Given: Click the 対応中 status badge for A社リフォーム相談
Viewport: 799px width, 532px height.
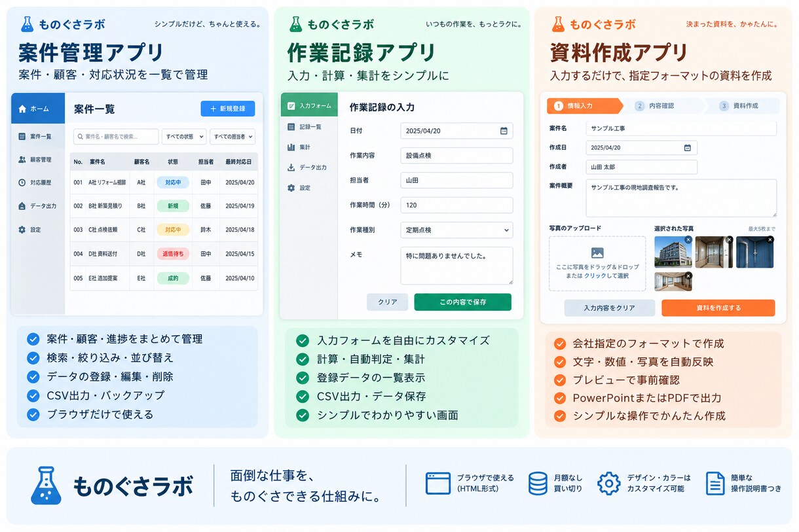Looking at the screenshot, I should point(173,183).
